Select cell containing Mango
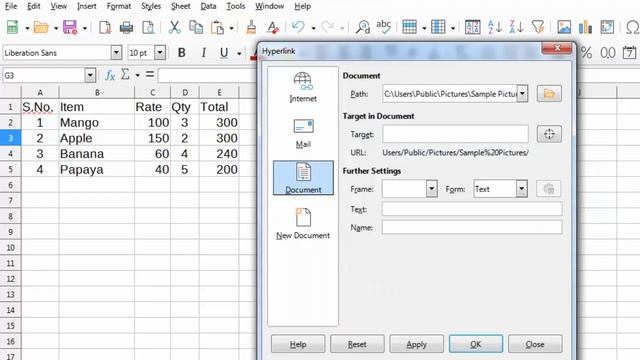The image size is (640, 360). click(x=97, y=122)
